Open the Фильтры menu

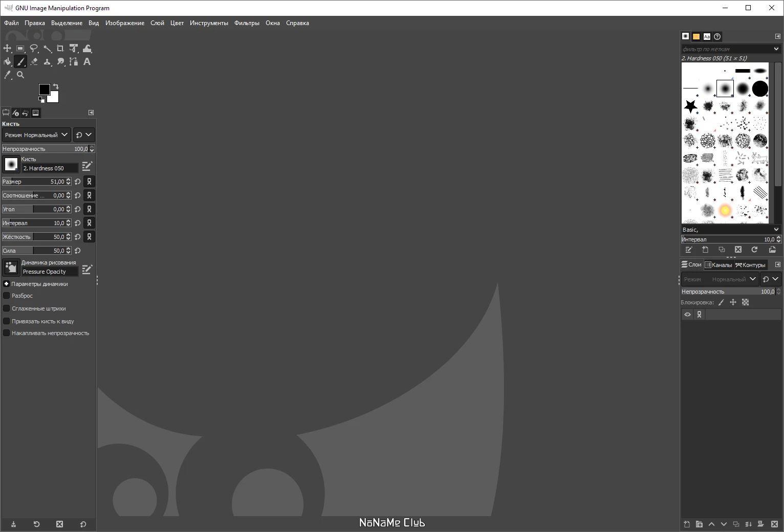[247, 23]
